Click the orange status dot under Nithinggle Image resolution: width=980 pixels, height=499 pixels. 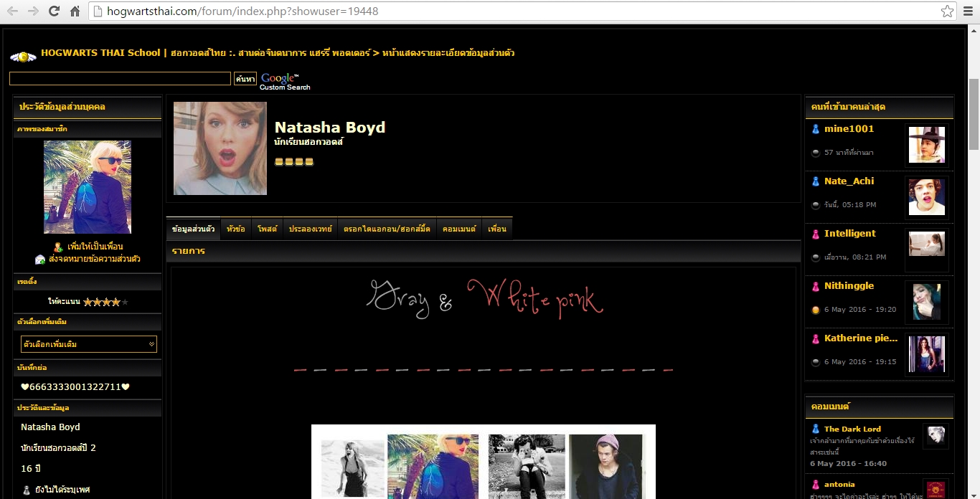(816, 310)
